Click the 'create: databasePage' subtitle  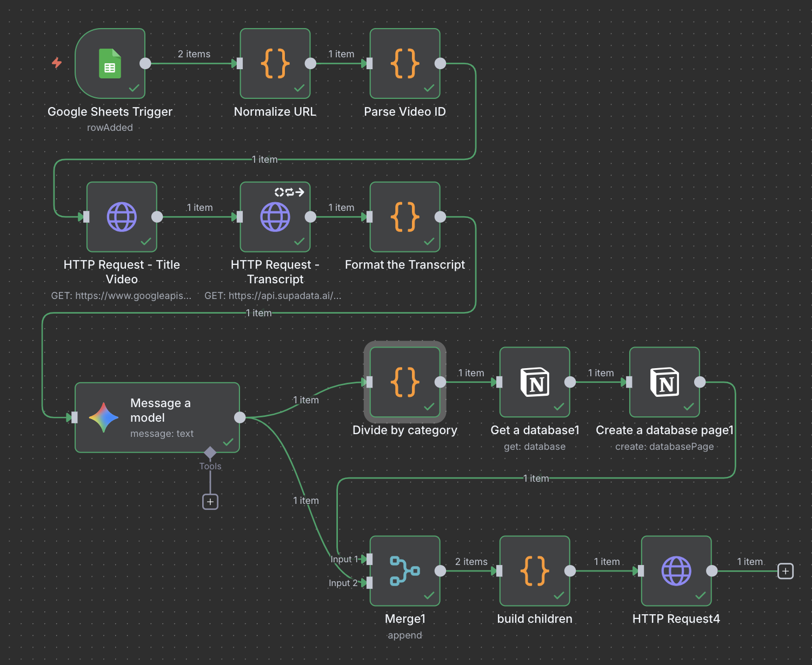[x=664, y=447]
